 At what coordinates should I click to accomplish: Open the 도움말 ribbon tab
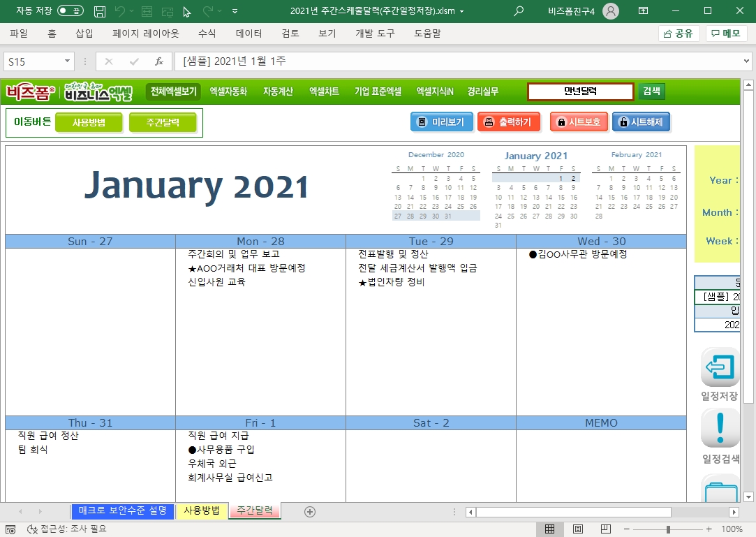point(428,34)
